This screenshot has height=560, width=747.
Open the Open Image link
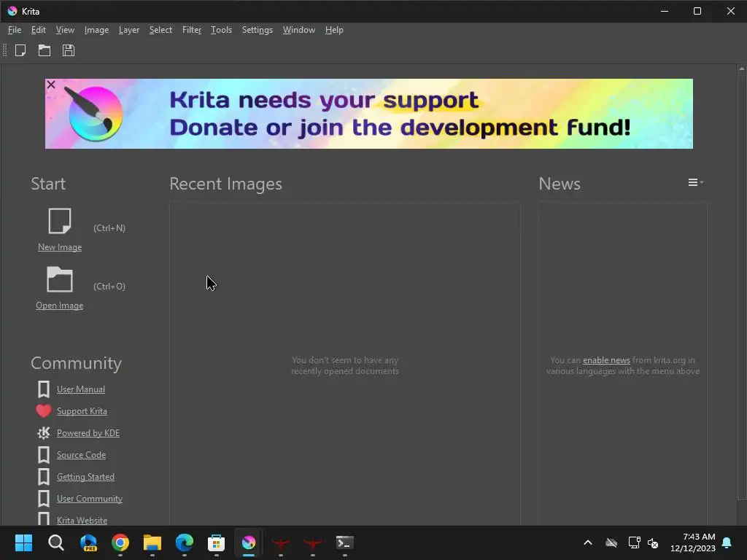pos(60,306)
